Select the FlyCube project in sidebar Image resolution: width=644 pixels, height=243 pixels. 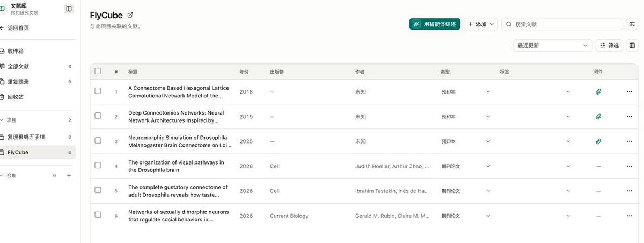[x=38, y=152]
